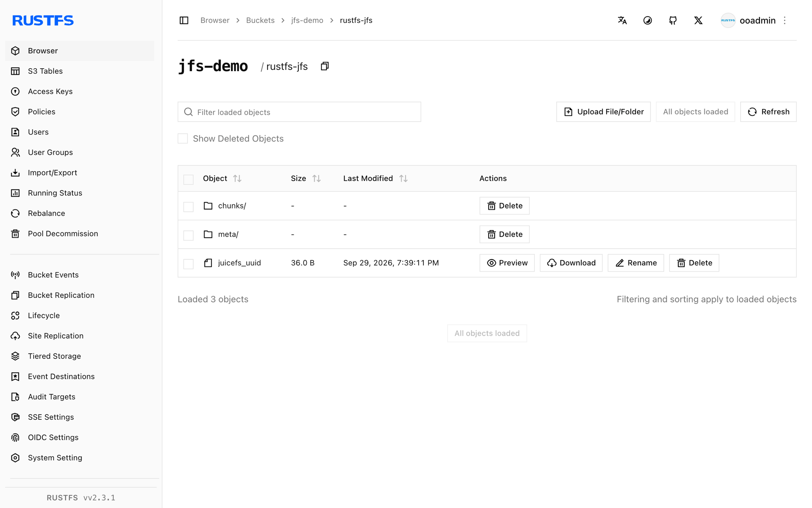Viewport: 812px width, 508px height.
Task: Open the GitHub link icon
Action: [673, 20]
